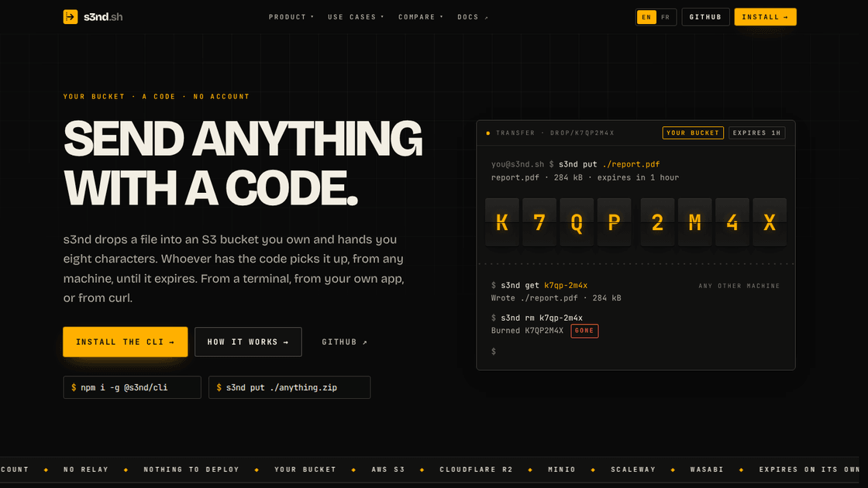Switch language to FR
This screenshot has width=868, height=488.
click(x=666, y=17)
